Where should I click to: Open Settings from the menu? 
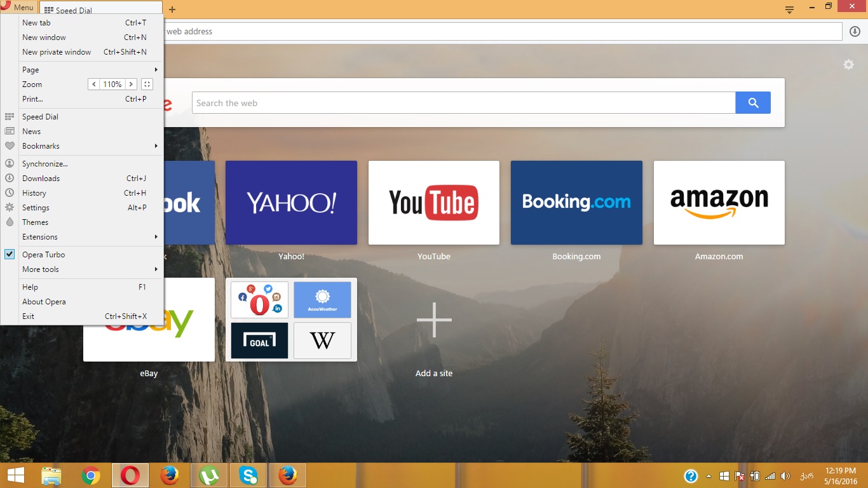83,208
